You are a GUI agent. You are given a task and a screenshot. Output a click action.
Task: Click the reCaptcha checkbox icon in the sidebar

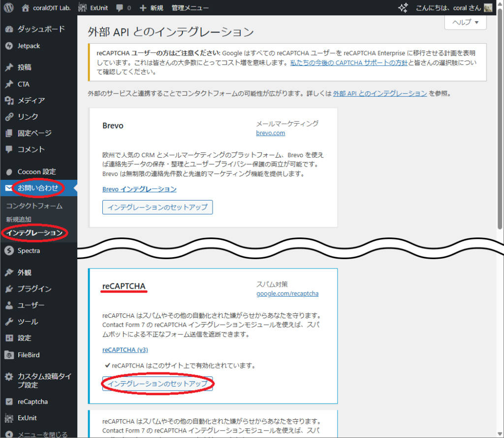pos(9,402)
